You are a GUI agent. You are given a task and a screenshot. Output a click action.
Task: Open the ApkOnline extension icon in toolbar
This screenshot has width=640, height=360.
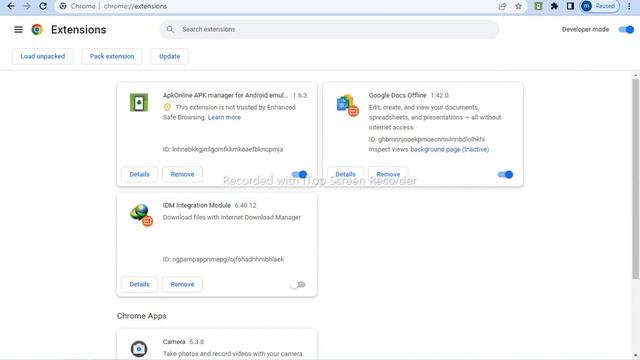(x=538, y=6)
